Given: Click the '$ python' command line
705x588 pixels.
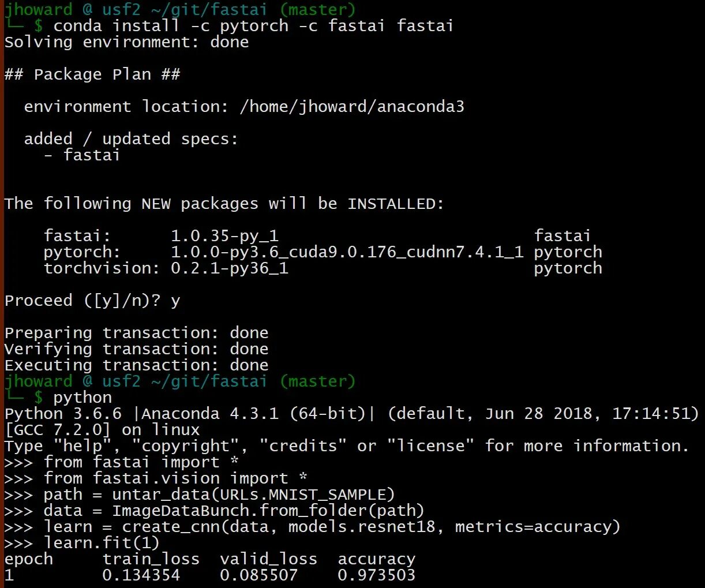Looking at the screenshot, I should pyautogui.click(x=73, y=398).
